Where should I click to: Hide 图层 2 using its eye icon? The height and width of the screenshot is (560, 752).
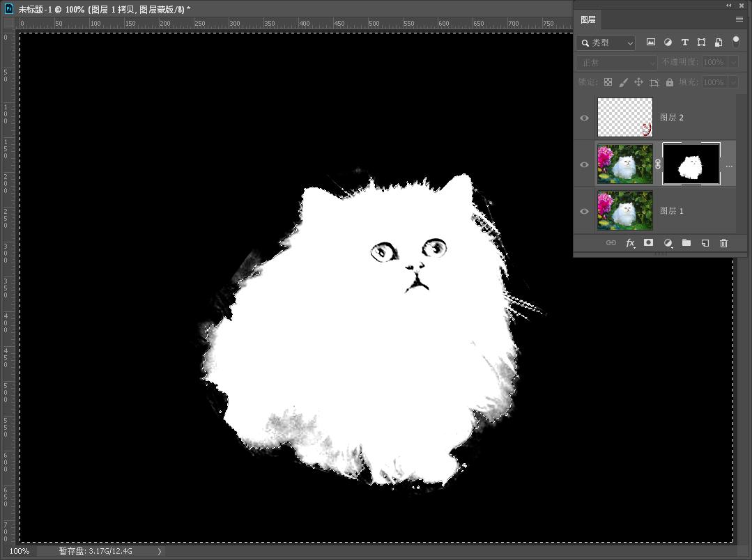pyautogui.click(x=584, y=118)
